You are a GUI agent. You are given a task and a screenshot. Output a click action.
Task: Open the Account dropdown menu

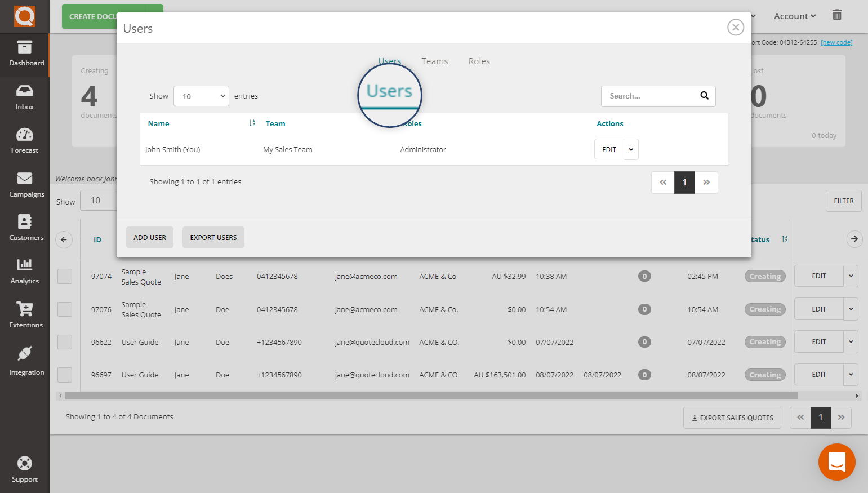(x=794, y=15)
